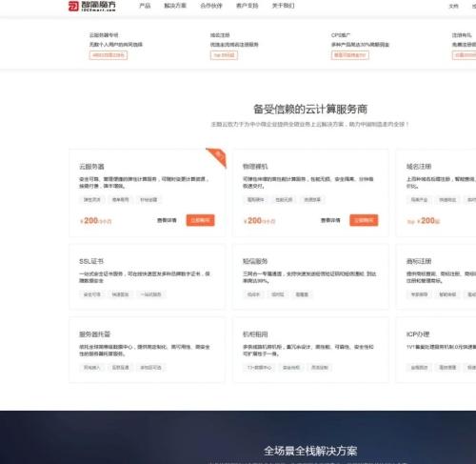Viewport: 476px width, 464px height.
Task: Open the 解决方案 menu in the header
Action: [x=175, y=6]
